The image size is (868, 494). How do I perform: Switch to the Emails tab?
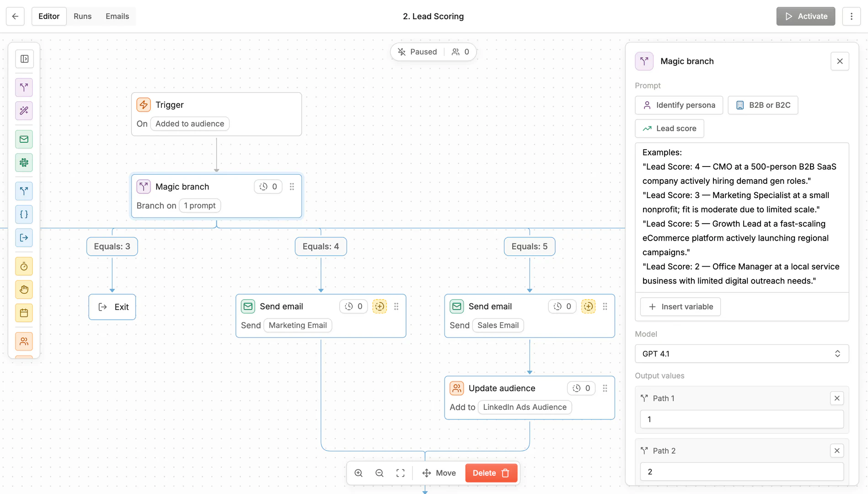[x=117, y=16]
